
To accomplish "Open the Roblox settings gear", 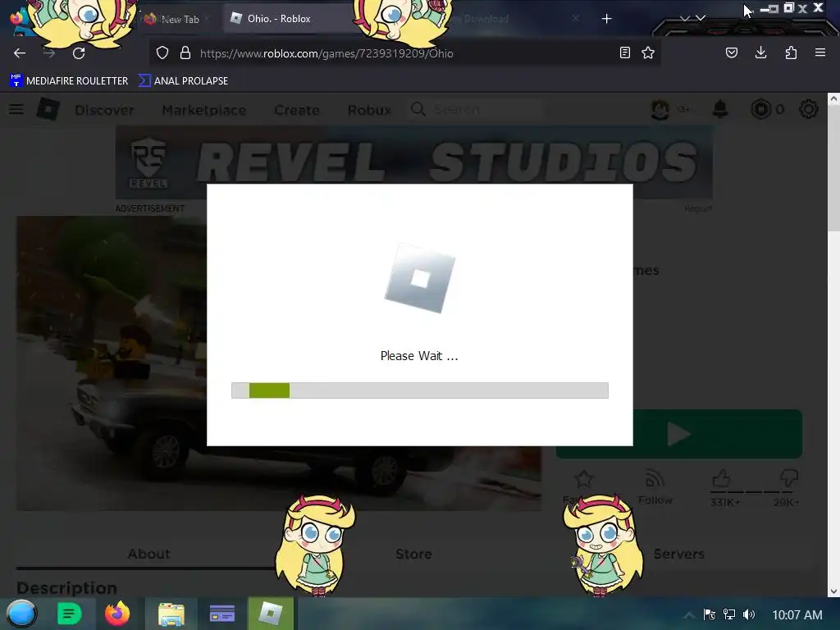I will pyautogui.click(x=808, y=109).
